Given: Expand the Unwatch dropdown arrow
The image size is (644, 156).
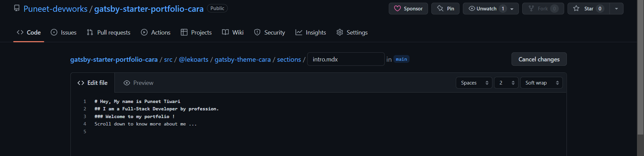Looking at the screenshot, I should [x=512, y=9].
